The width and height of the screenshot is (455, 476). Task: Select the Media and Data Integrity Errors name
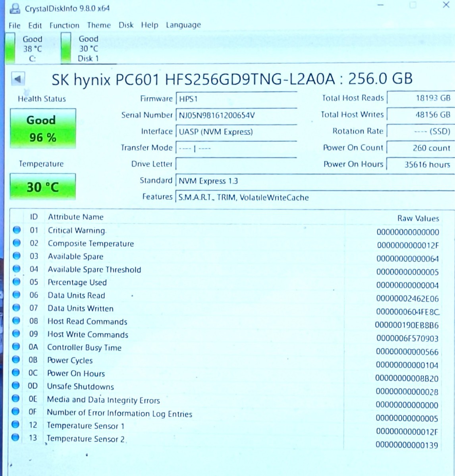pyautogui.click(x=103, y=400)
